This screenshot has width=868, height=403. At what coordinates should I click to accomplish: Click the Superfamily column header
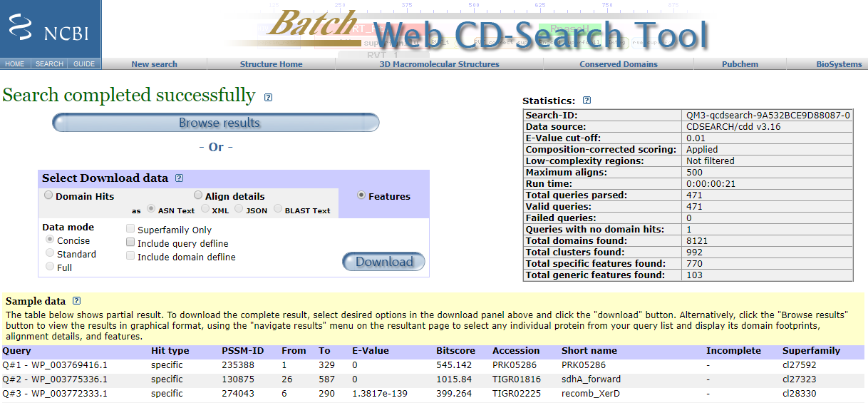(x=812, y=351)
